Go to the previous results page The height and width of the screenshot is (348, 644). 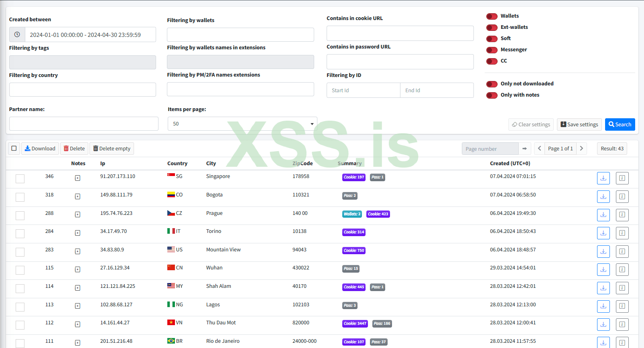(x=539, y=149)
